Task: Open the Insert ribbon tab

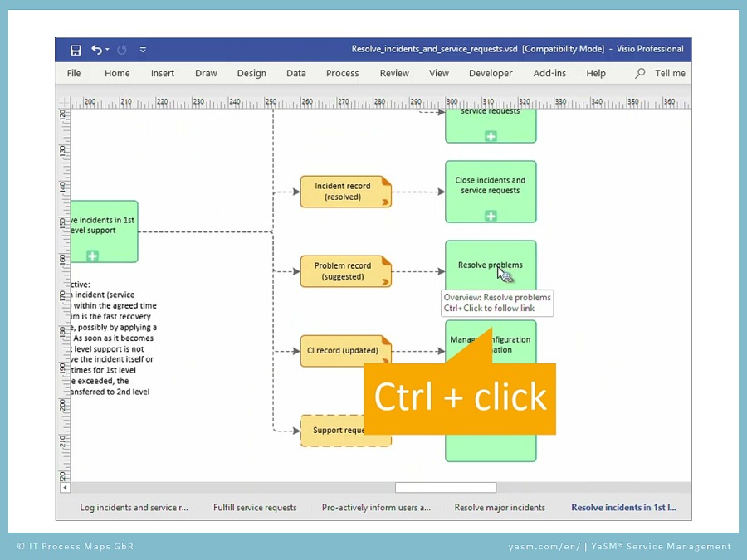Action: click(x=163, y=73)
